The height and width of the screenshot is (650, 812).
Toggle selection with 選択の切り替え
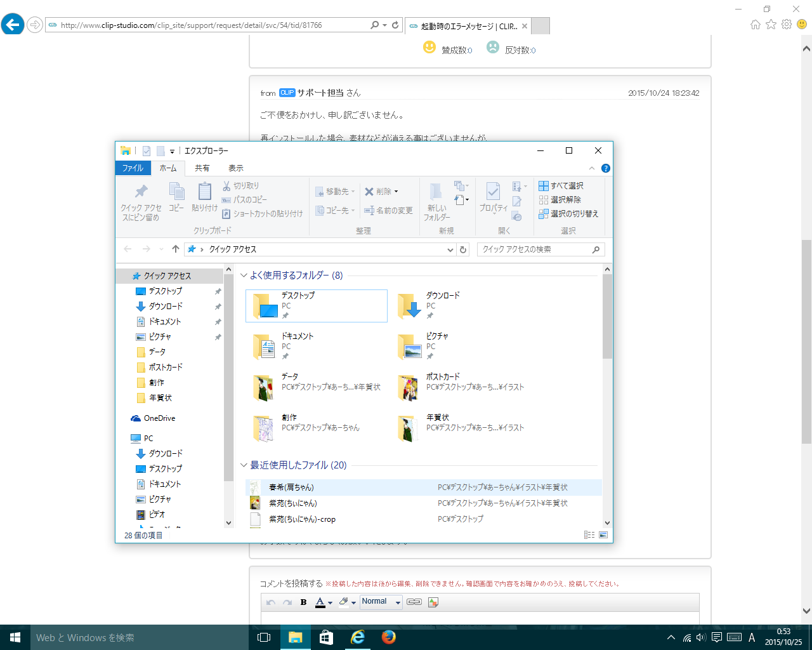click(568, 214)
